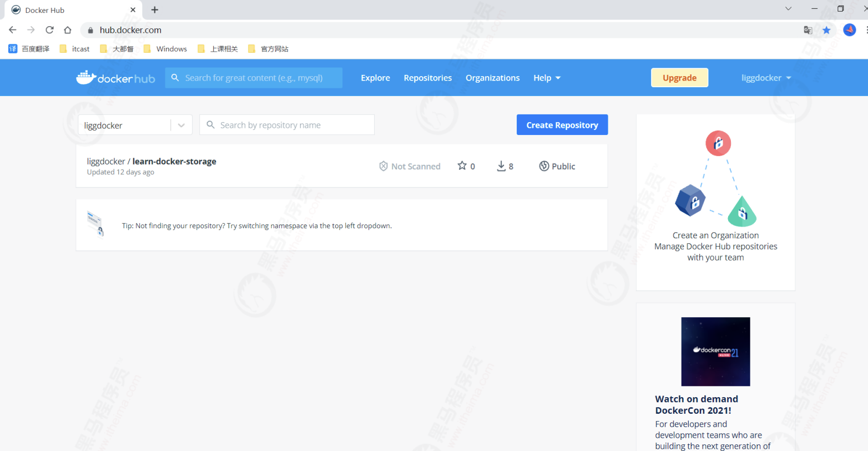Click the download count icon
This screenshot has height=451, width=868.
[501, 166]
